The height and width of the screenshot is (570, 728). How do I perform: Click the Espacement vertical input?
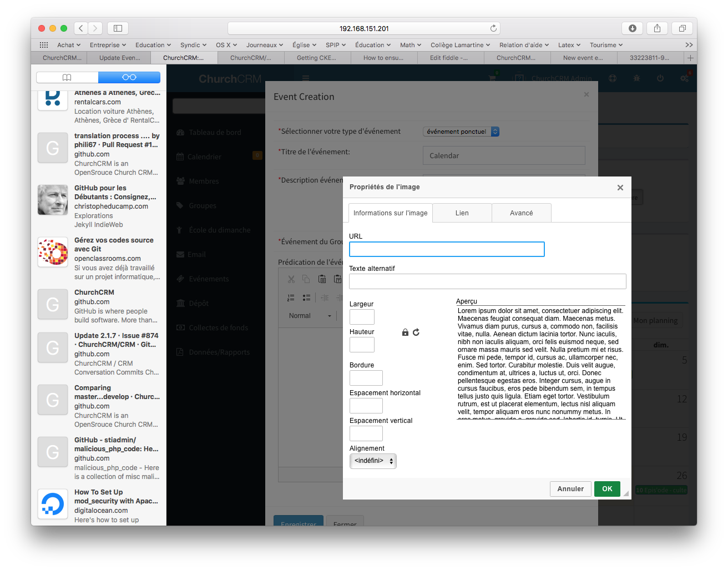click(366, 433)
